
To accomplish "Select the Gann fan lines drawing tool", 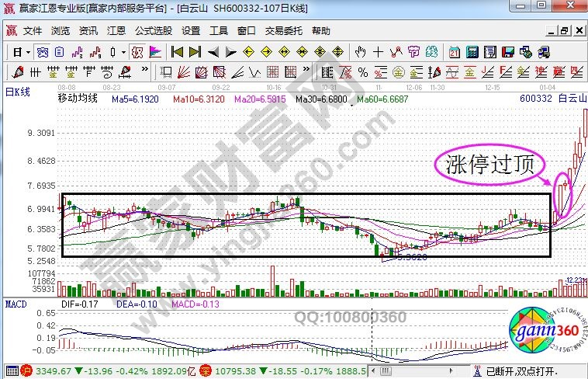I will tap(182, 72).
